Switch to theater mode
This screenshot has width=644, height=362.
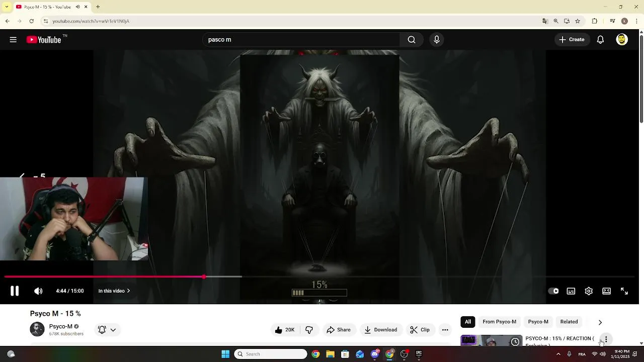pos(607,291)
